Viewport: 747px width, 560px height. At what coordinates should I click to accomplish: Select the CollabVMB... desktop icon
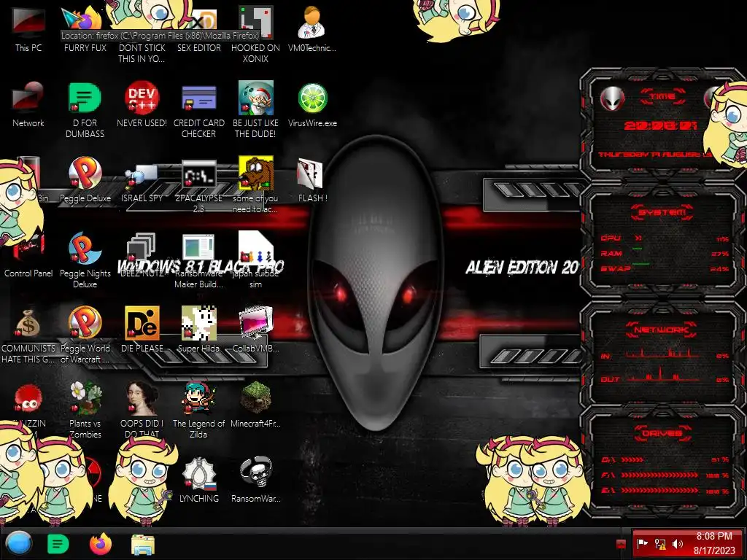tap(255, 330)
